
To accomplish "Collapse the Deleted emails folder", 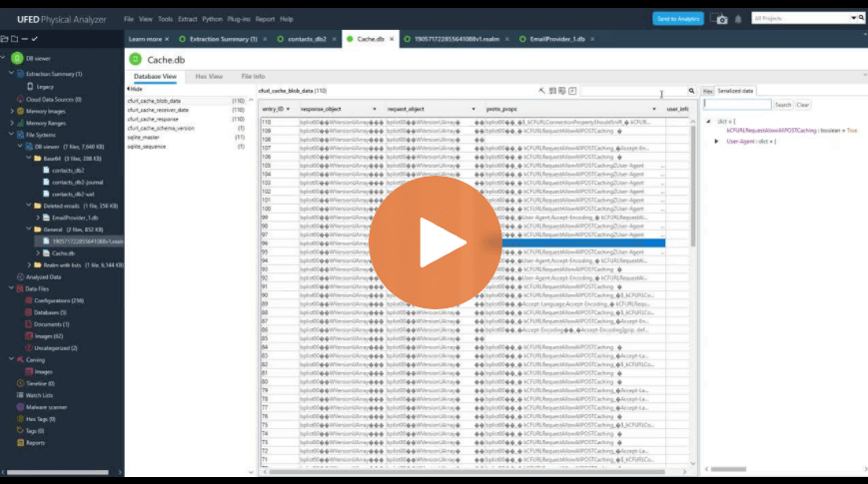I will (29, 206).
